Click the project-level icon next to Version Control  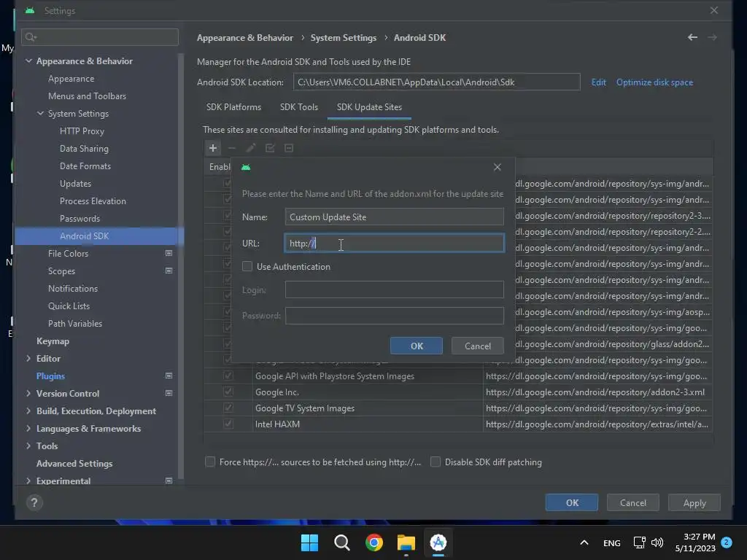click(169, 393)
